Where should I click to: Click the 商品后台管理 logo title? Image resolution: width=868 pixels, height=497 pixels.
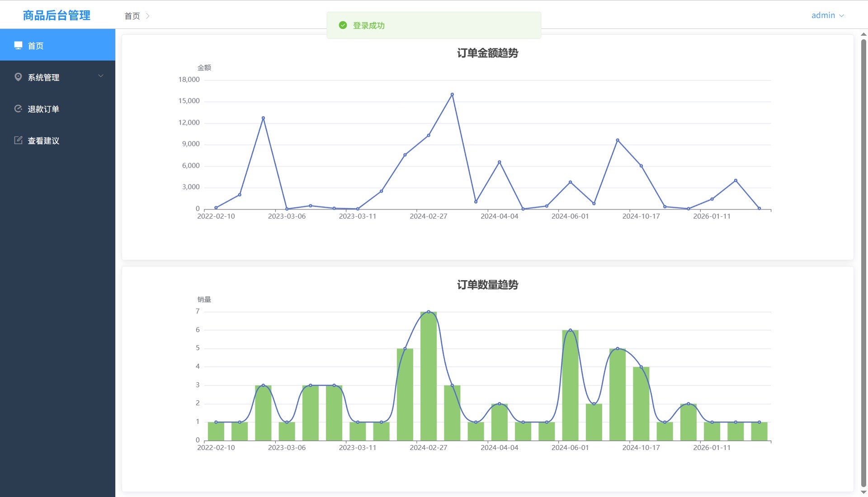pyautogui.click(x=57, y=15)
